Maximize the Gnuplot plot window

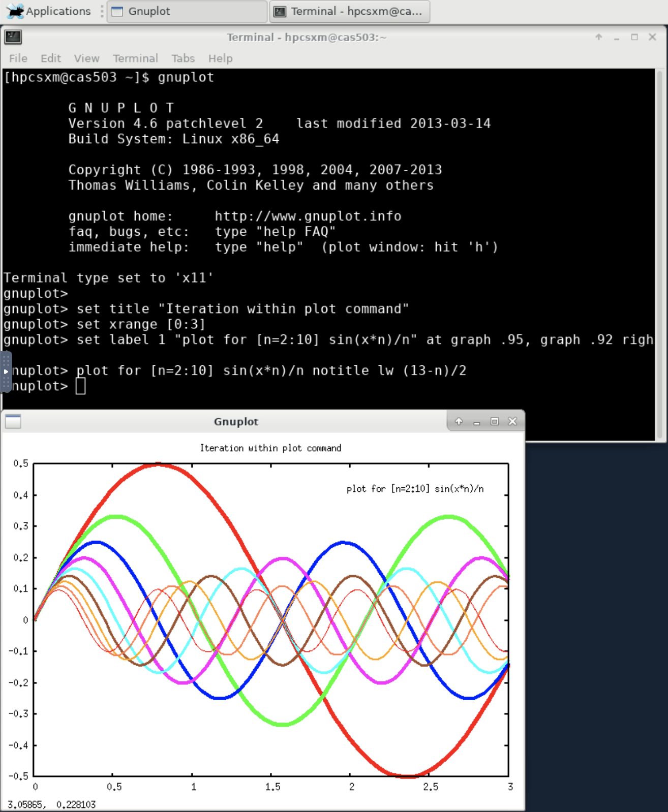point(495,421)
